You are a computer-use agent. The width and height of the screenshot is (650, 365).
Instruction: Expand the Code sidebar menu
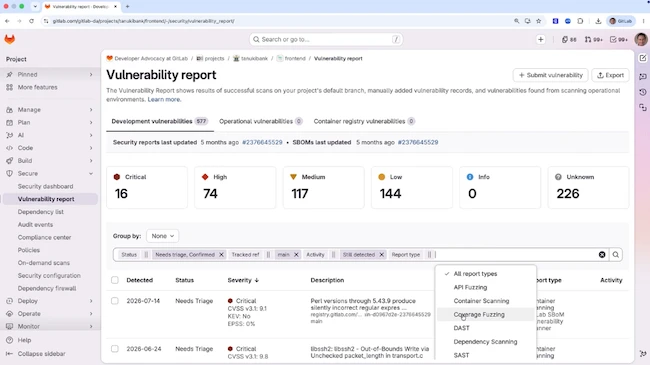pos(50,148)
